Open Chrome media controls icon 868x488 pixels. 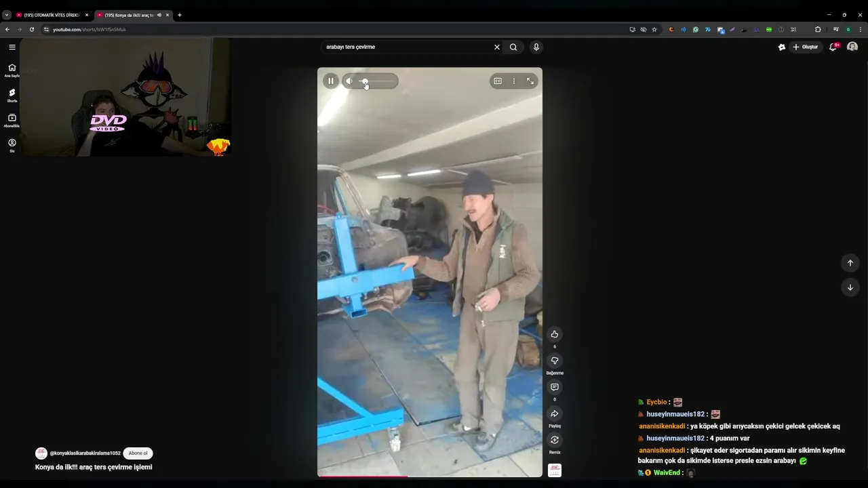click(836, 29)
